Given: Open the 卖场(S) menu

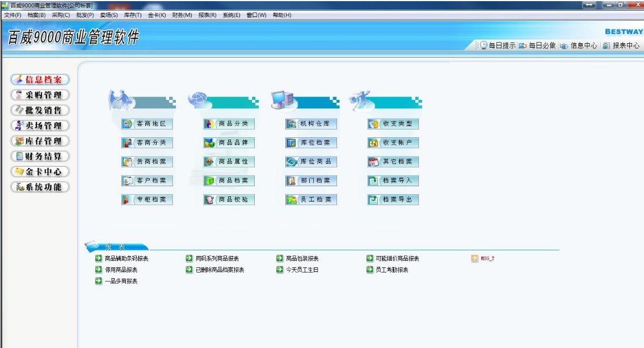Looking at the screenshot, I should point(109,15).
